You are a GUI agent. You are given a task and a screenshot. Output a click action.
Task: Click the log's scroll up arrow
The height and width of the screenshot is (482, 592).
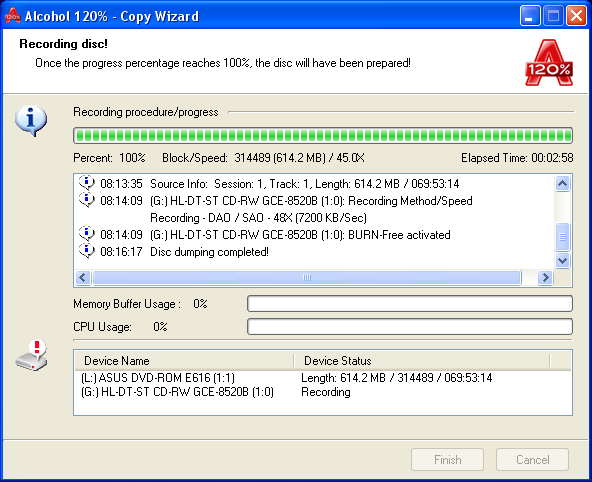(563, 184)
